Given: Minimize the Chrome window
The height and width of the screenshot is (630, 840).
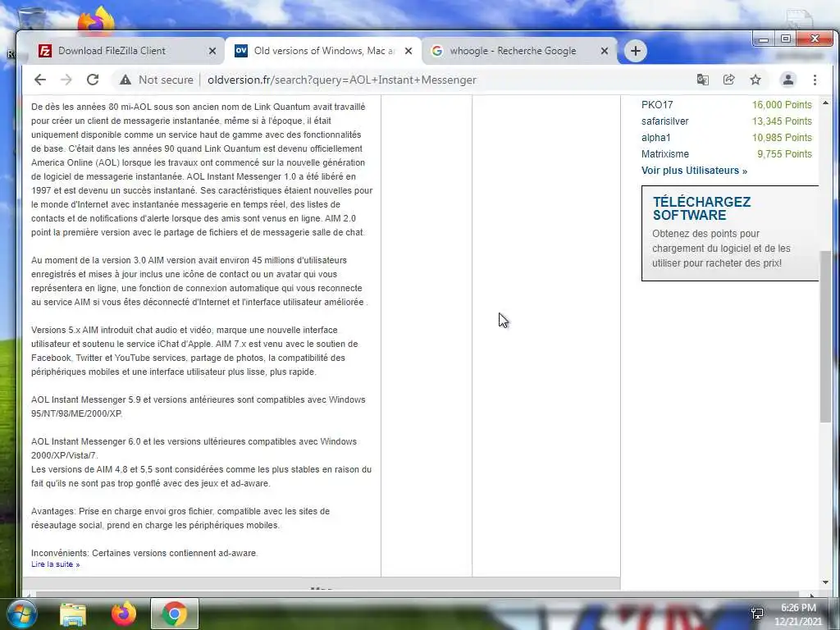Looking at the screenshot, I should point(765,39).
